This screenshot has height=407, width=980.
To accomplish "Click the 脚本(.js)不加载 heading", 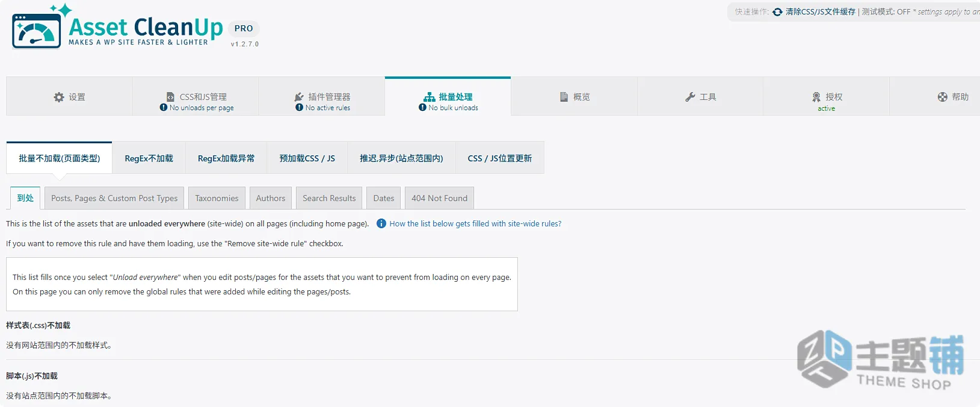I will click(x=32, y=376).
